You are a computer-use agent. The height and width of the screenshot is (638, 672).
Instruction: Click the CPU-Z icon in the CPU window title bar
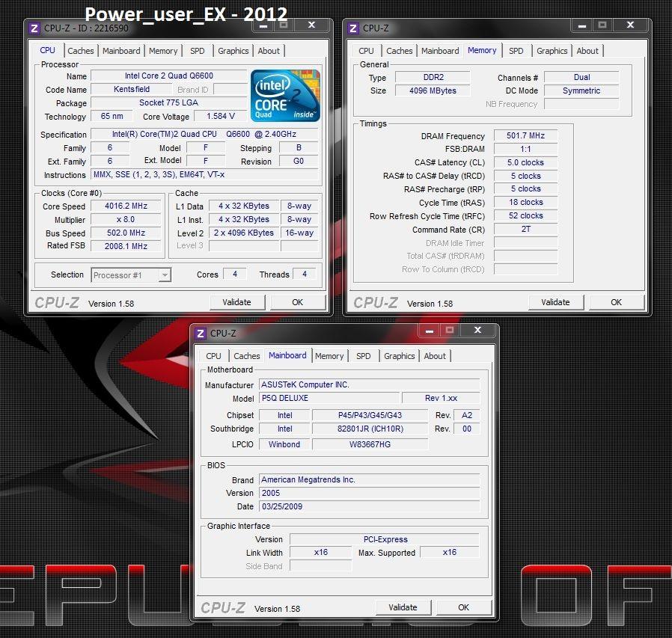pyautogui.click(x=34, y=28)
